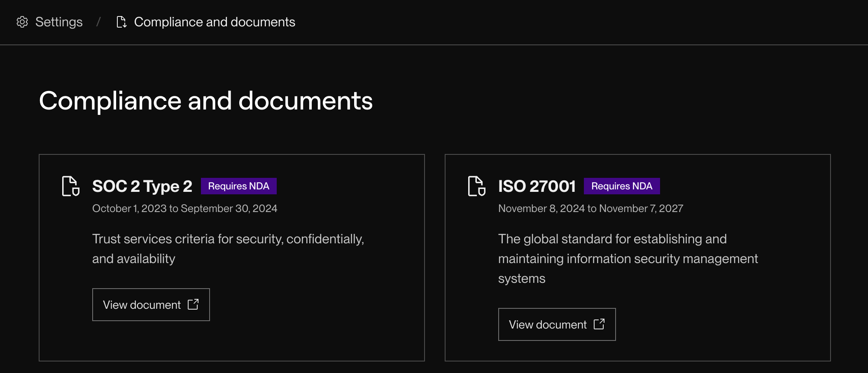Screen dimensions: 868x373
Task: Click the Compliance and documents page heading
Action: coord(206,101)
